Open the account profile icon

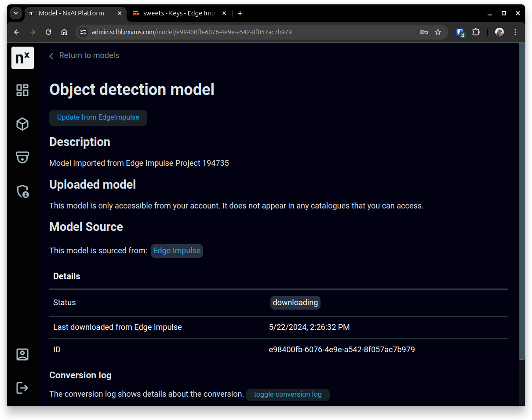(x=22, y=354)
